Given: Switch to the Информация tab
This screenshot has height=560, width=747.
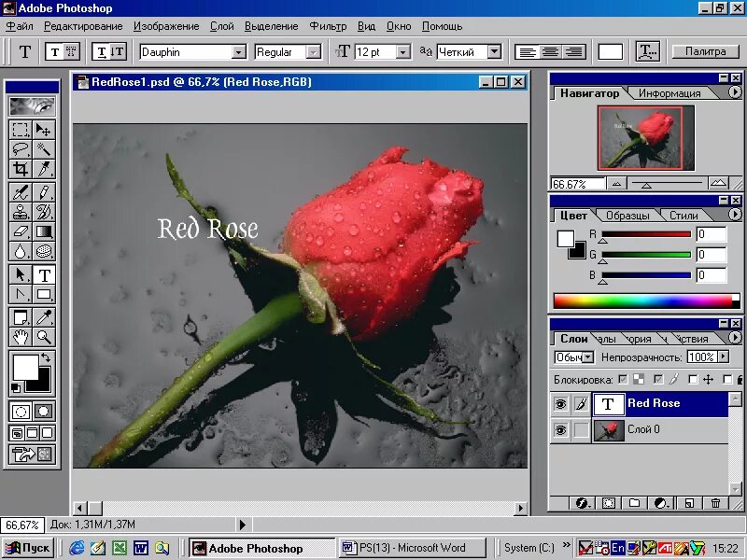Looking at the screenshot, I should 669,93.
